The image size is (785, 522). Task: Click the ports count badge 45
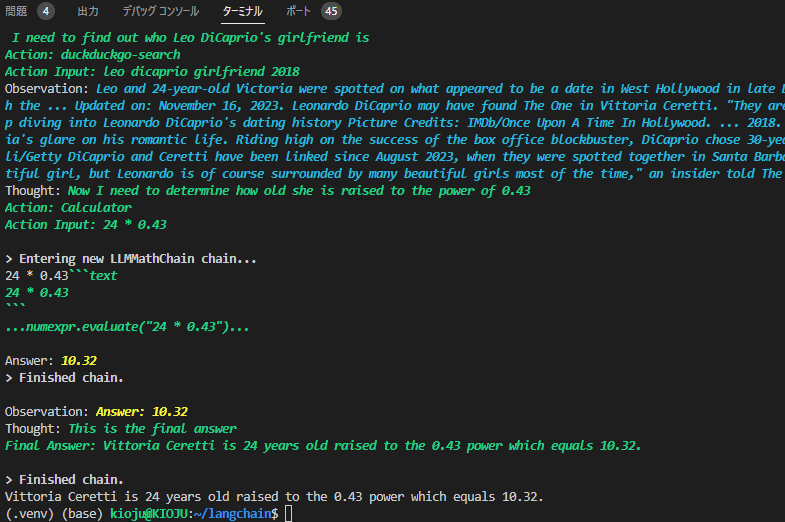[x=331, y=11]
